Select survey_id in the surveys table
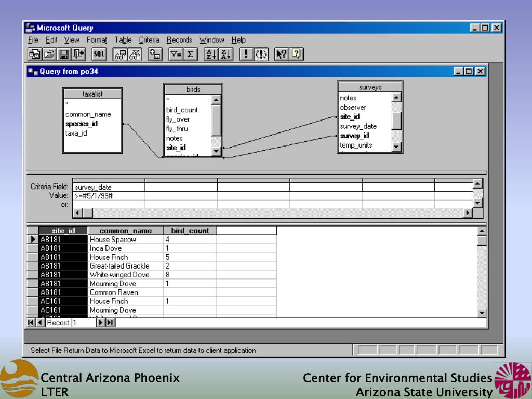The width and height of the screenshot is (532, 399). 354,136
